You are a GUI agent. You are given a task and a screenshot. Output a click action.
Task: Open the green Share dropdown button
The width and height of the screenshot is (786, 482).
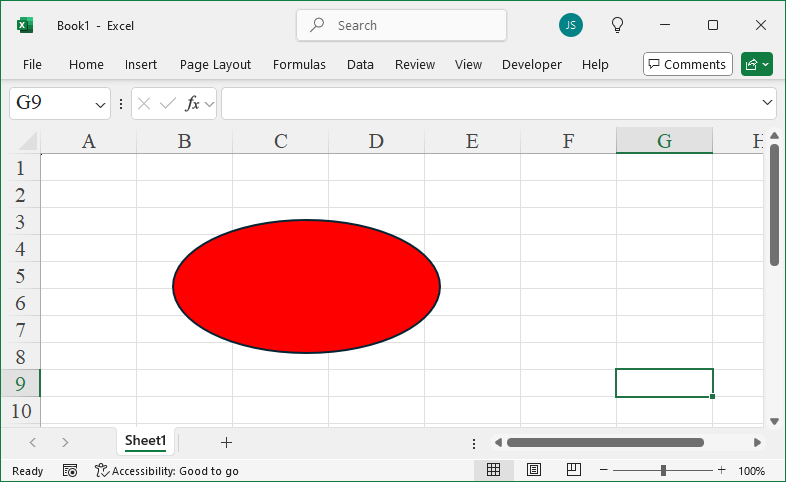tap(756, 64)
